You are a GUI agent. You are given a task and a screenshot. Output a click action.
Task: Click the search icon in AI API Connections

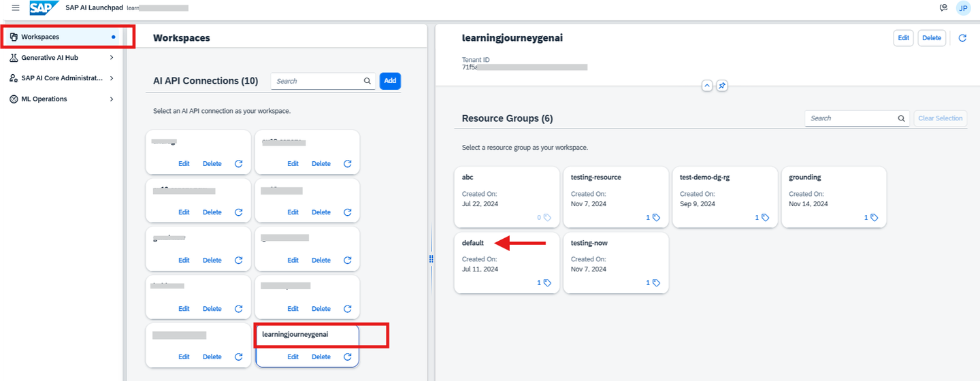pyautogui.click(x=367, y=81)
